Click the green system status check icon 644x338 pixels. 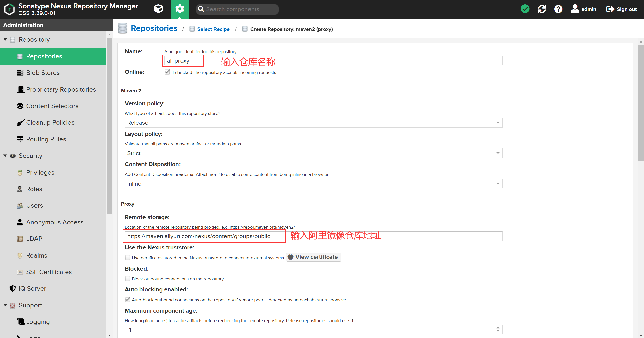coord(525,9)
